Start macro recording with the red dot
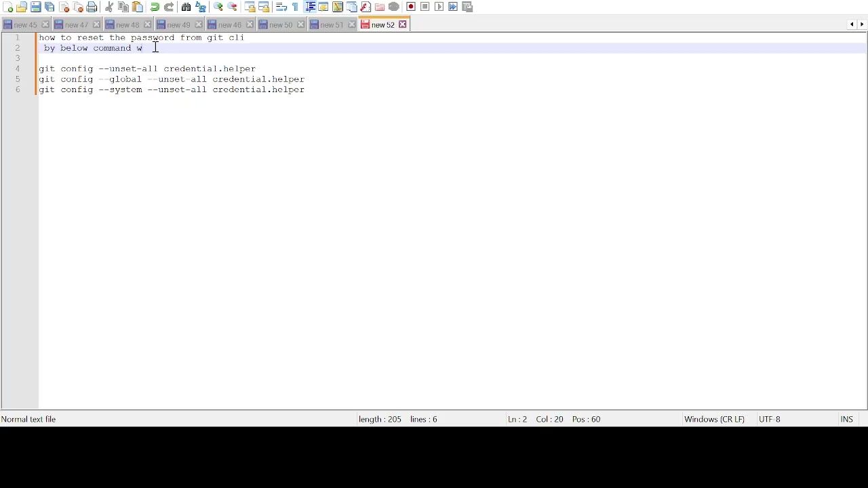868x488 pixels. click(x=411, y=7)
